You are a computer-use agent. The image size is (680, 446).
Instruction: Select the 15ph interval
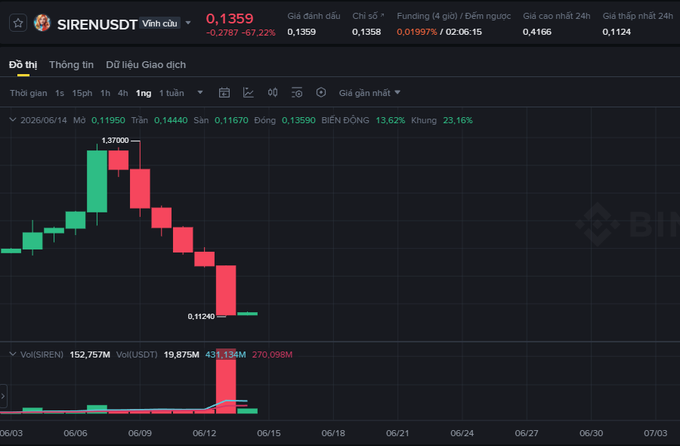click(x=82, y=93)
